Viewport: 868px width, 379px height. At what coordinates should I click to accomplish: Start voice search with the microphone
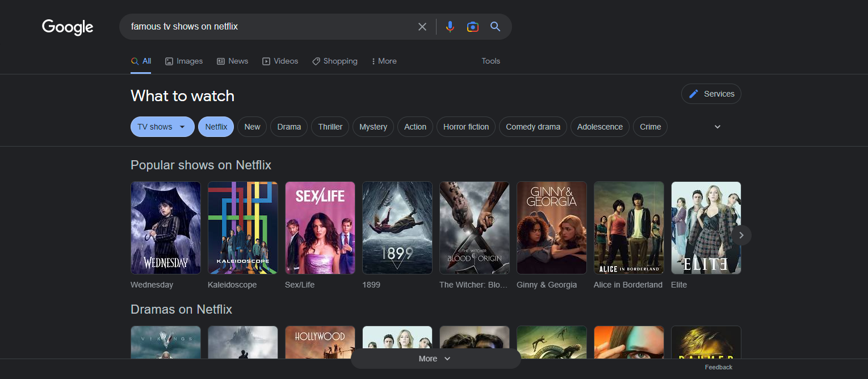point(450,27)
